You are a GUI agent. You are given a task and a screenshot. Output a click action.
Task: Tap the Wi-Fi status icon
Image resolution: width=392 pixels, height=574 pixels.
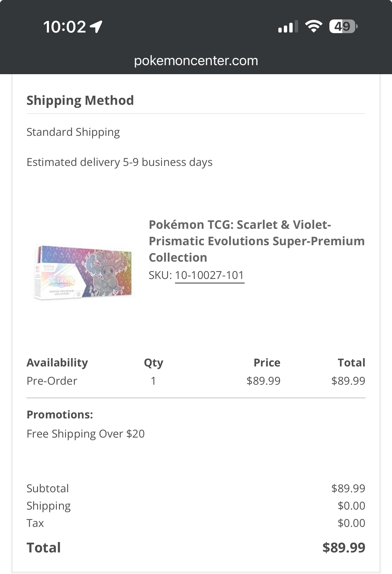point(314,26)
